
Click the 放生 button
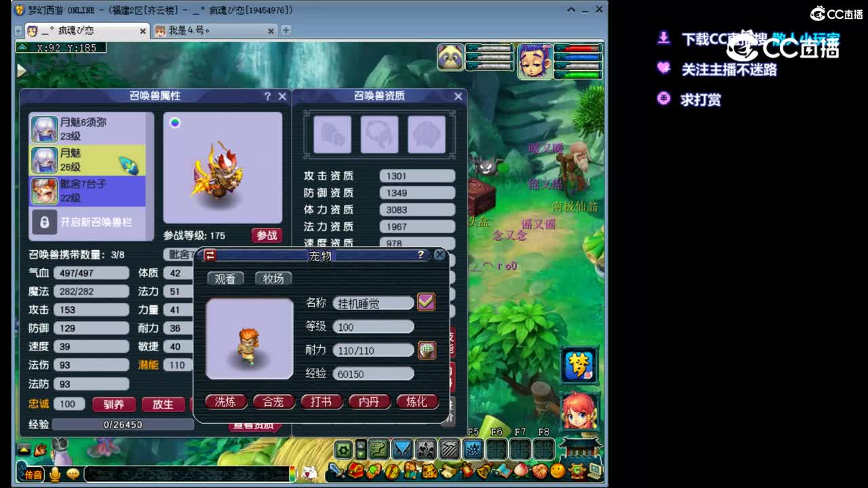coord(163,405)
